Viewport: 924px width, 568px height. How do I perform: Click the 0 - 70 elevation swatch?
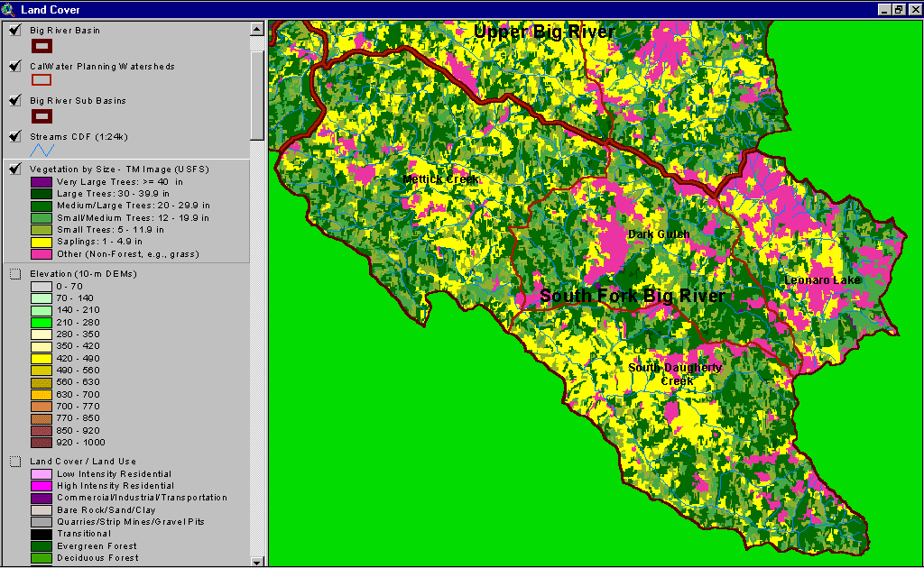pyautogui.click(x=42, y=287)
